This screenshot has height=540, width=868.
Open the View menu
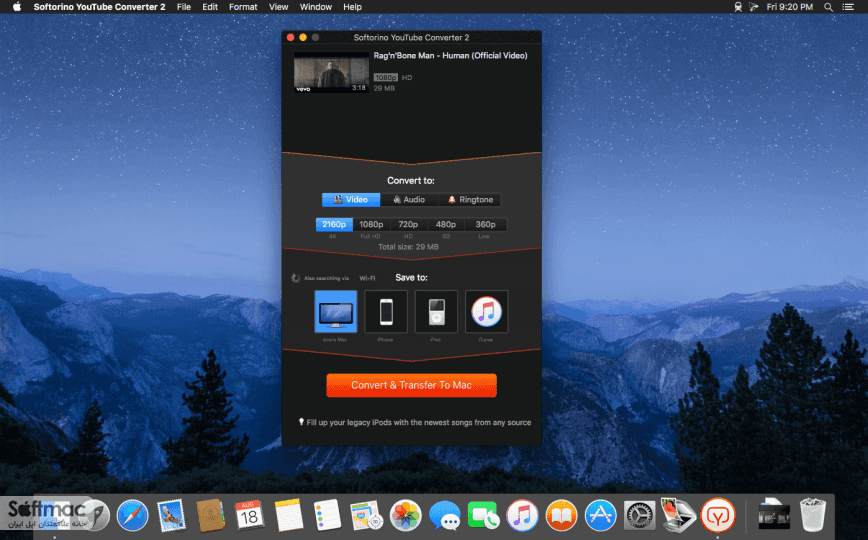[278, 7]
